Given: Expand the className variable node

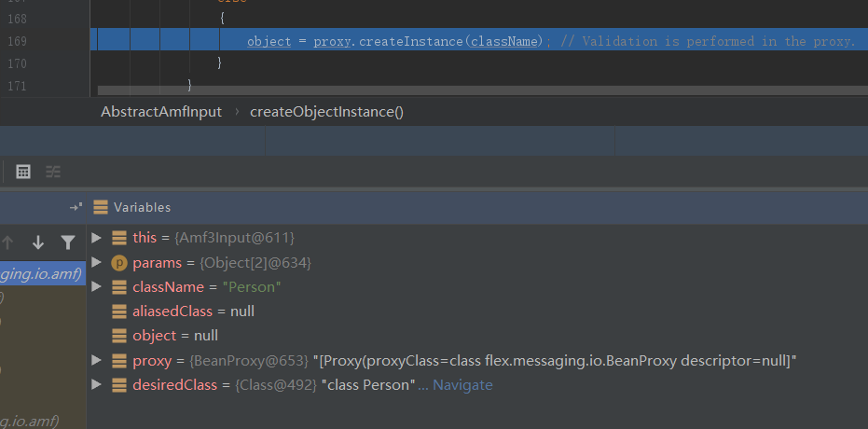Looking at the screenshot, I should 97,287.
